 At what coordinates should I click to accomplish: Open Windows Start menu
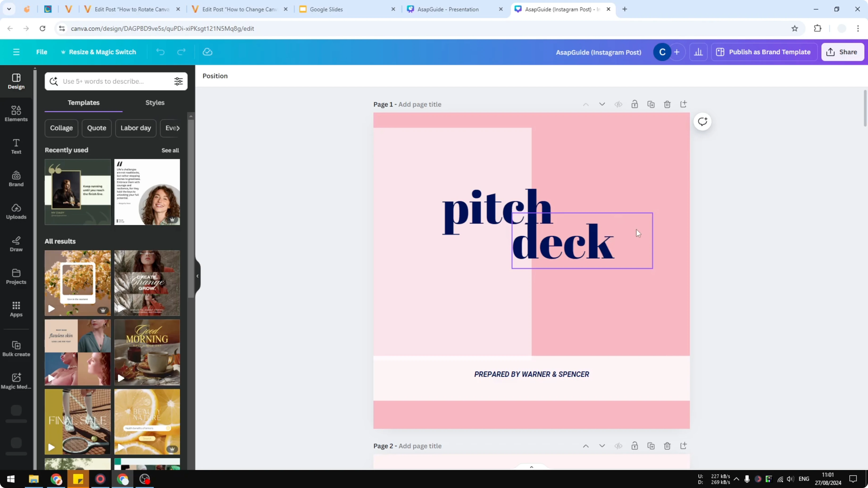(11, 479)
